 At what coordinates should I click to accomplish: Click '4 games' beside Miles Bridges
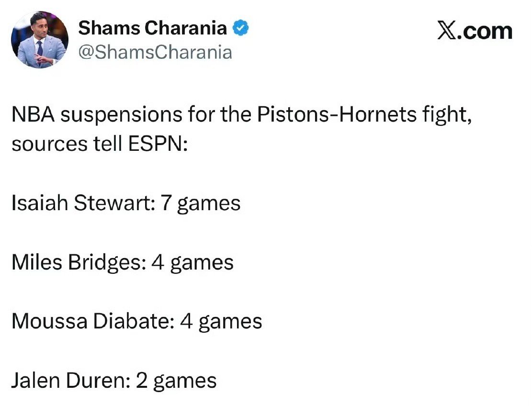point(192,263)
